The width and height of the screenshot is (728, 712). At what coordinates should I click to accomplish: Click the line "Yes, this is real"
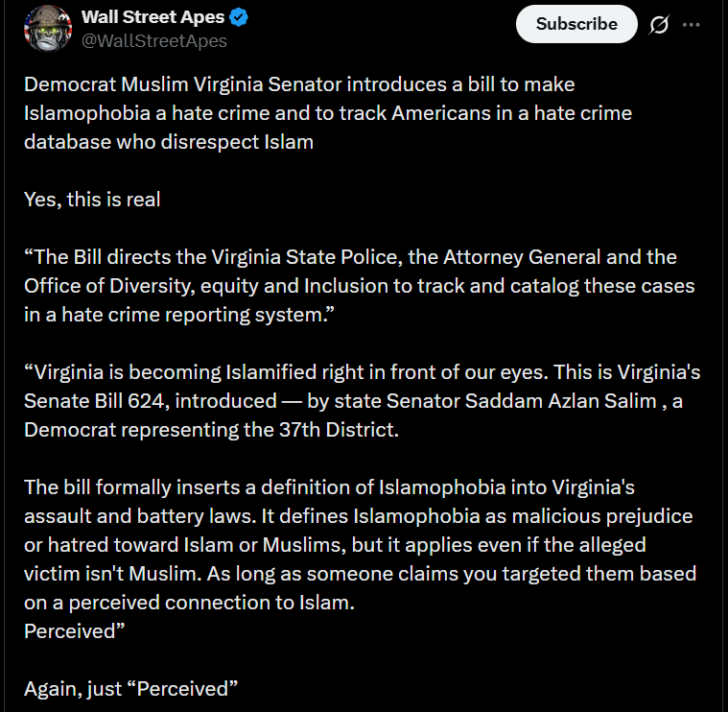point(92,200)
